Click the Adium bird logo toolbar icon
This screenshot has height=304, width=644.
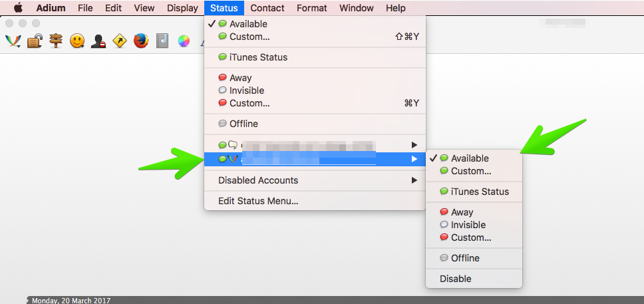pos(13,41)
